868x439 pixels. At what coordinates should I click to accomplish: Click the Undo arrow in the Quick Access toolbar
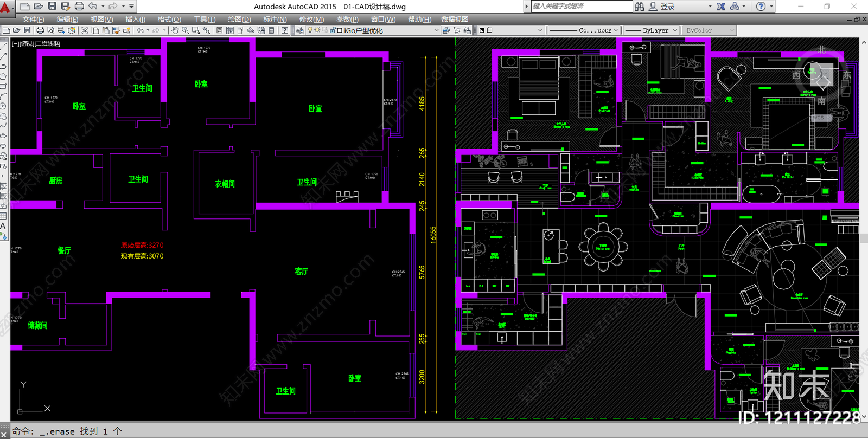[x=93, y=6]
